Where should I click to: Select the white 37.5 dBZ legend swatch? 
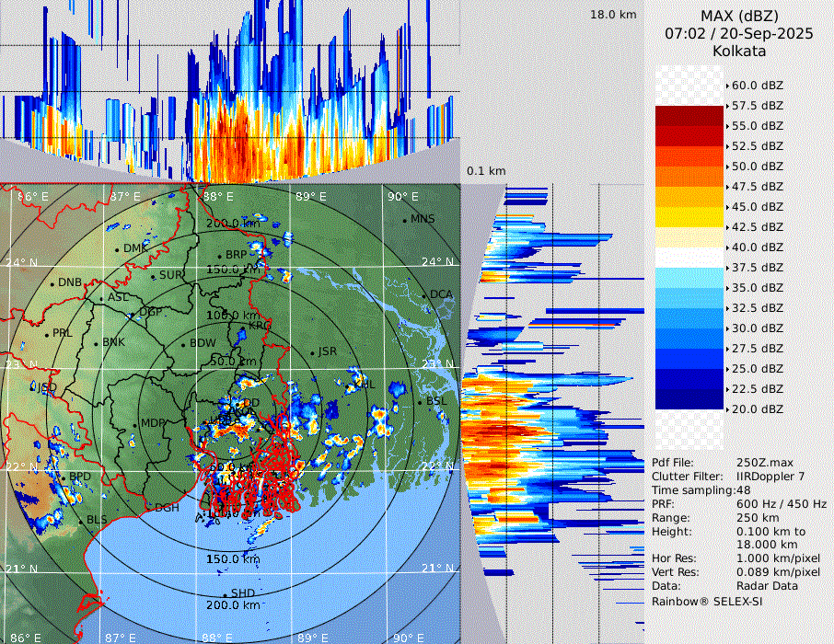click(689, 258)
